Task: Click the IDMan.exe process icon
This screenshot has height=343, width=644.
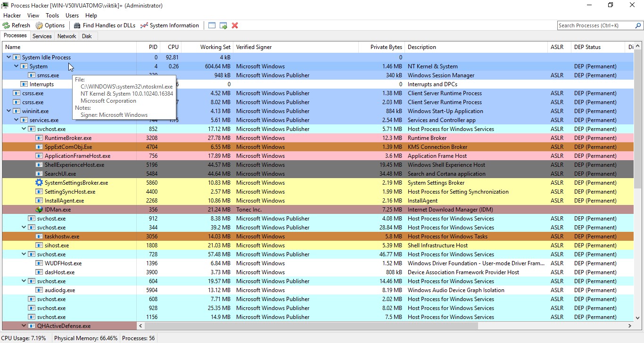Action: coord(39,210)
